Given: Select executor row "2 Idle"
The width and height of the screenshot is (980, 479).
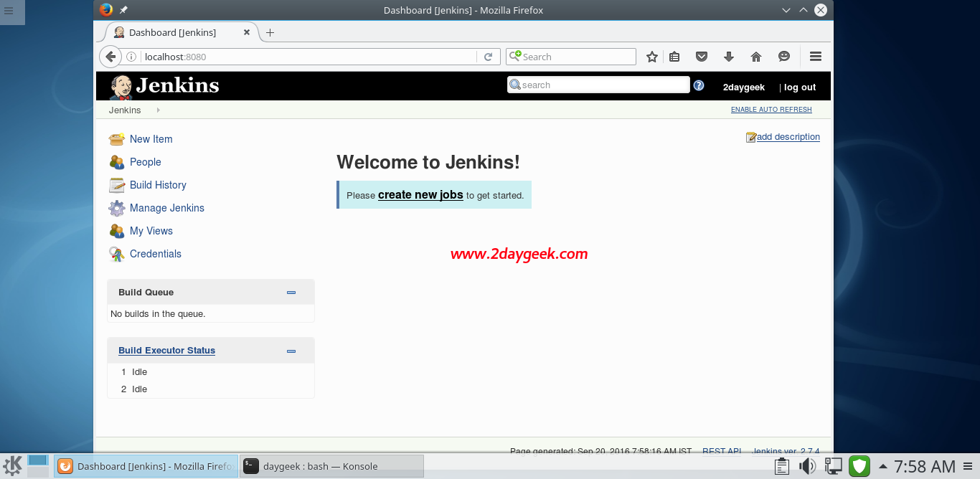Looking at the screenshot, I should pyautogui.click(x=210, y=389).
